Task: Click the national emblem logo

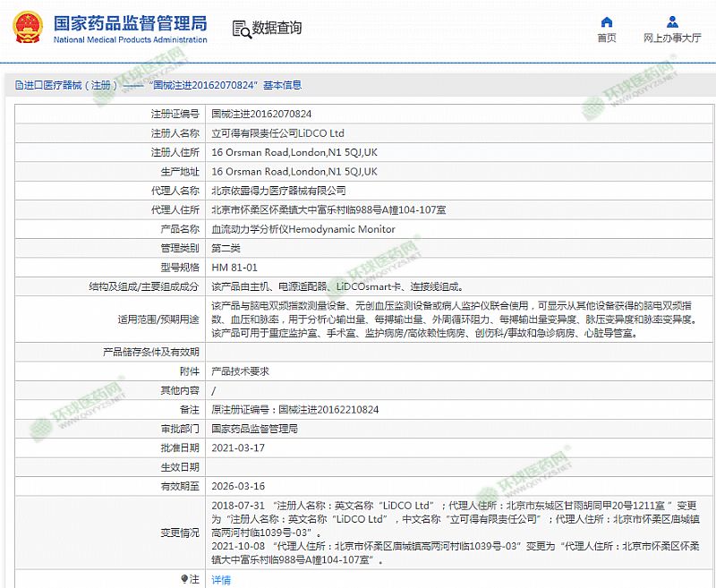Action: (25, 28)
